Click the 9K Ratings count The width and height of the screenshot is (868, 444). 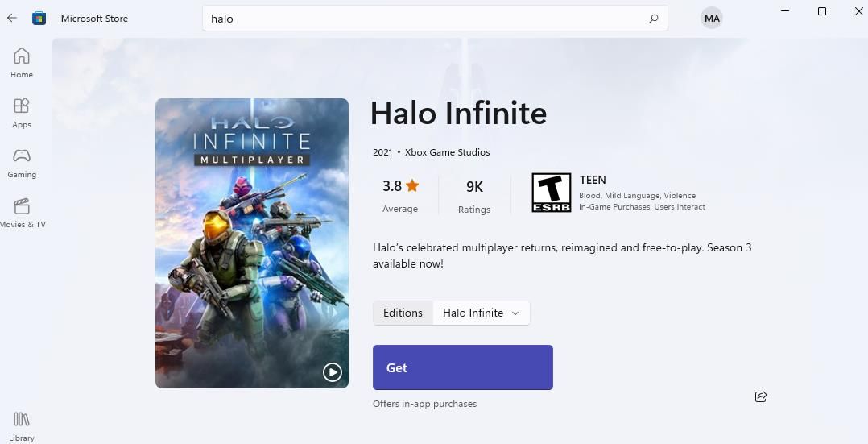point(474,197)
